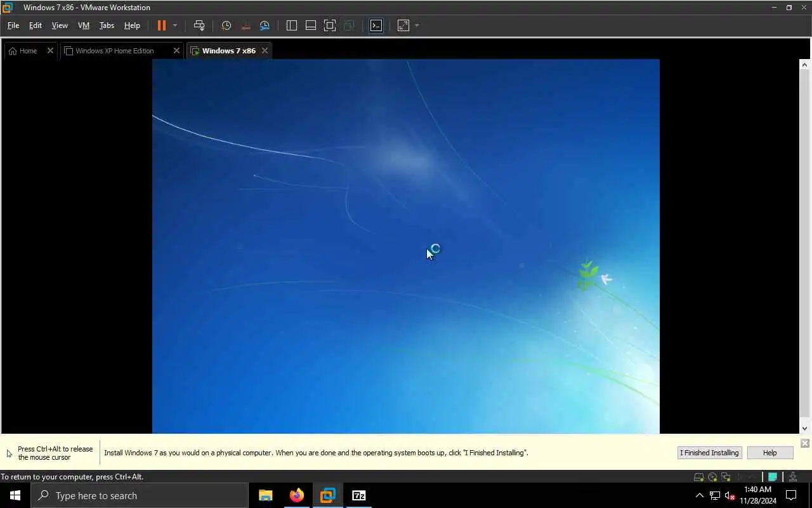Image resolution: width=812 pixels, height=508 pixels.
Task: Click the VMware Workstation taskbar icon
Action: coord(327,495)
